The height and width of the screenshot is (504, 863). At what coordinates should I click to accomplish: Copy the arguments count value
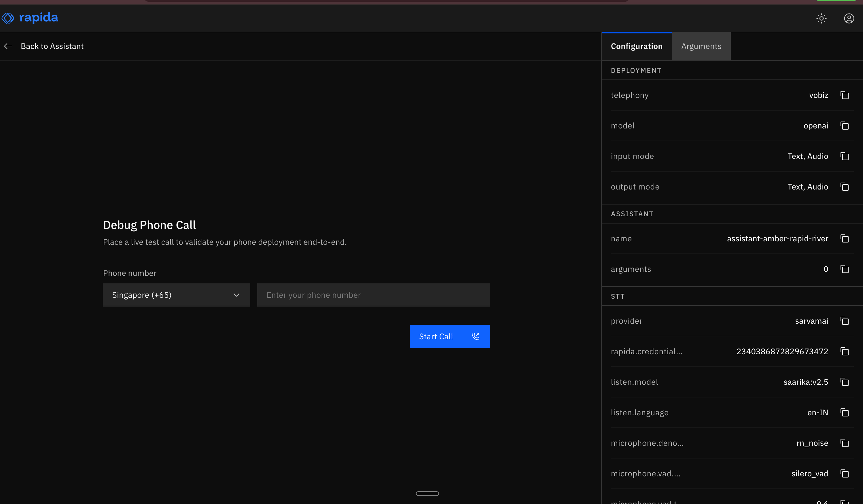point(845,269)
